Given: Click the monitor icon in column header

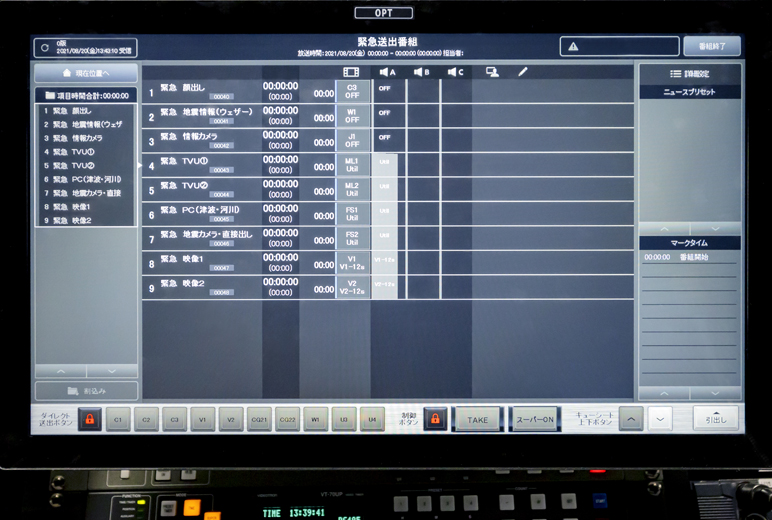Looking at the screenshot, I should click(492, 72).
